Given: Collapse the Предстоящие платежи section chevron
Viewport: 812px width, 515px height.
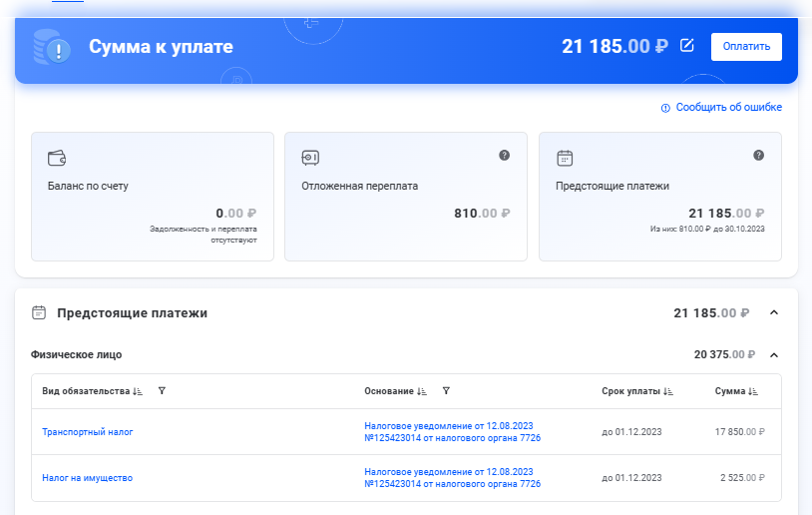Looking at the screenshot, I should click(x=774, y=312).
